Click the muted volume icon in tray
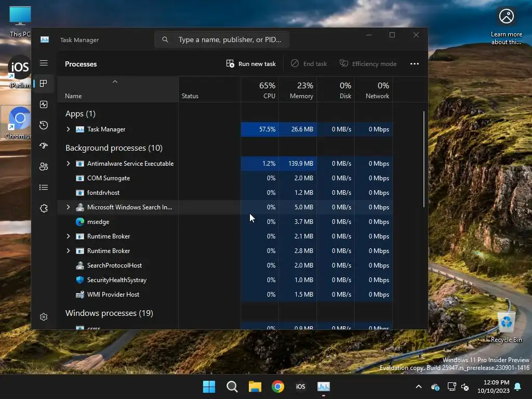 pyautogui.click(x=465, y=387)
